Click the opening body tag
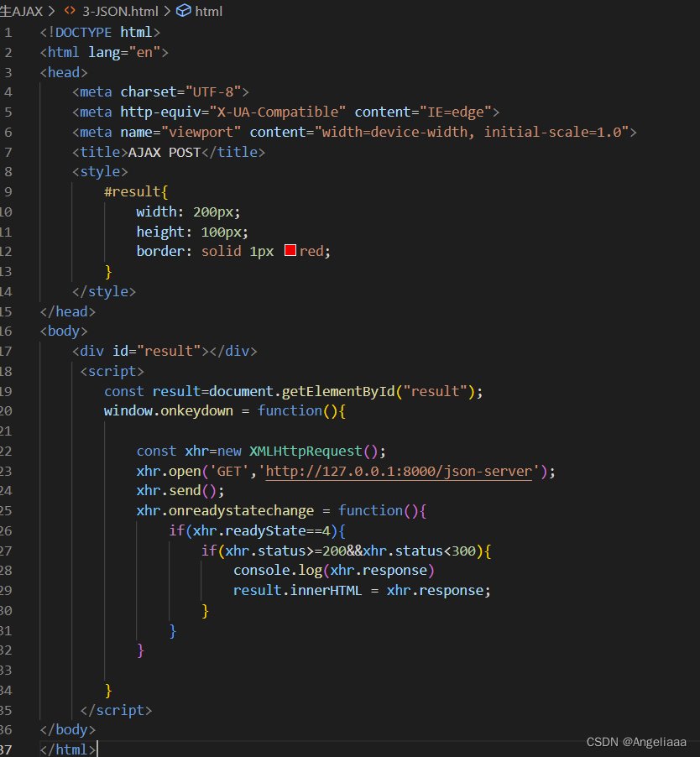700x757 pixels. (x=64, y=332)
